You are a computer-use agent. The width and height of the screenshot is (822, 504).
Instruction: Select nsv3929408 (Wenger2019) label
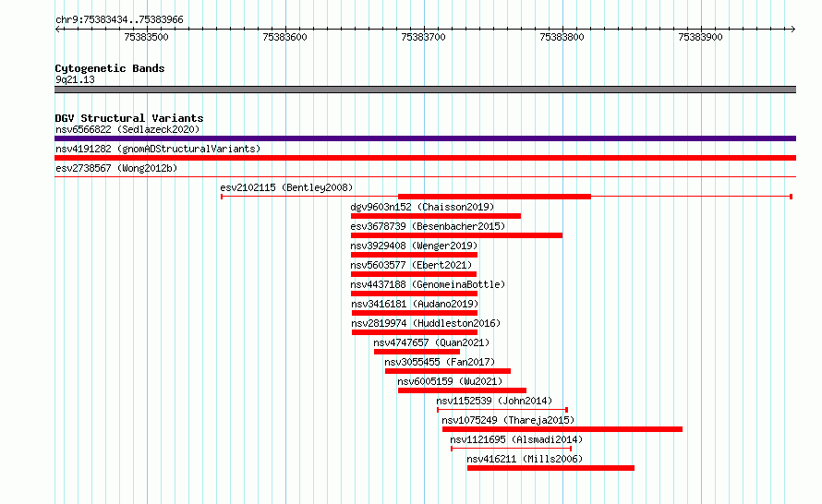[414, 246]
